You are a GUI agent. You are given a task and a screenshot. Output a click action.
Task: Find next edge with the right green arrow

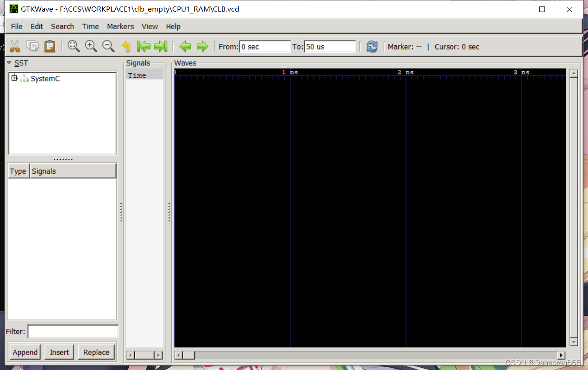pyautogui.click(x=202, y=46)
